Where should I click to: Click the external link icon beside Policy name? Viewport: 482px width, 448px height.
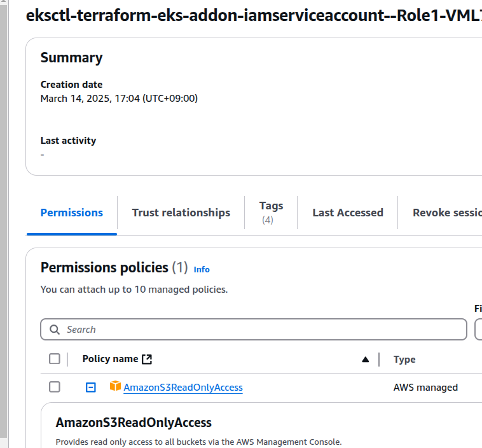coord(147,359)
